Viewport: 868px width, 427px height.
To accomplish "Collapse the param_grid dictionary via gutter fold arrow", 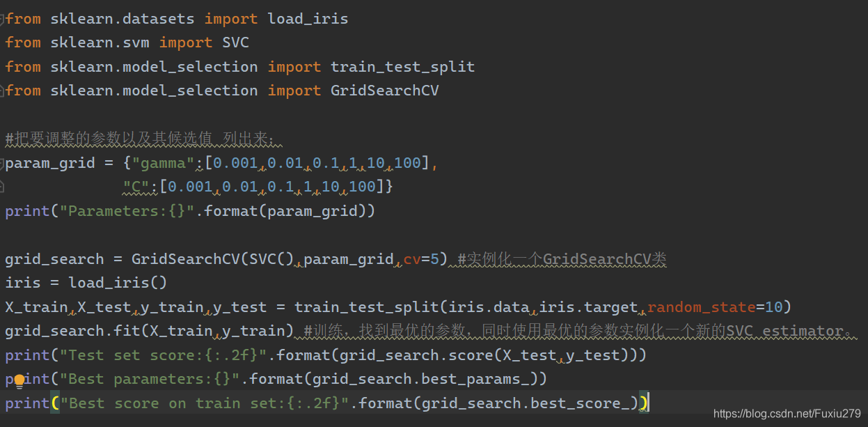I will click(3, 162).
